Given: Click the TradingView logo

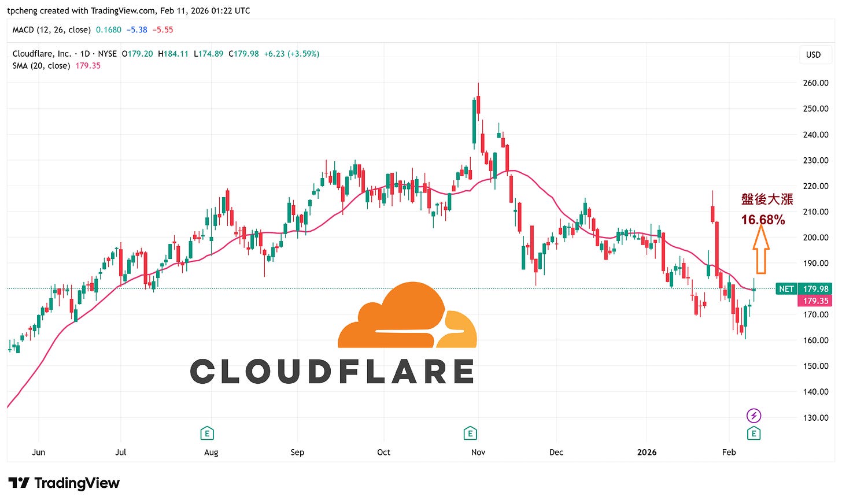Looking at the screenshot, I should [64, 483].
